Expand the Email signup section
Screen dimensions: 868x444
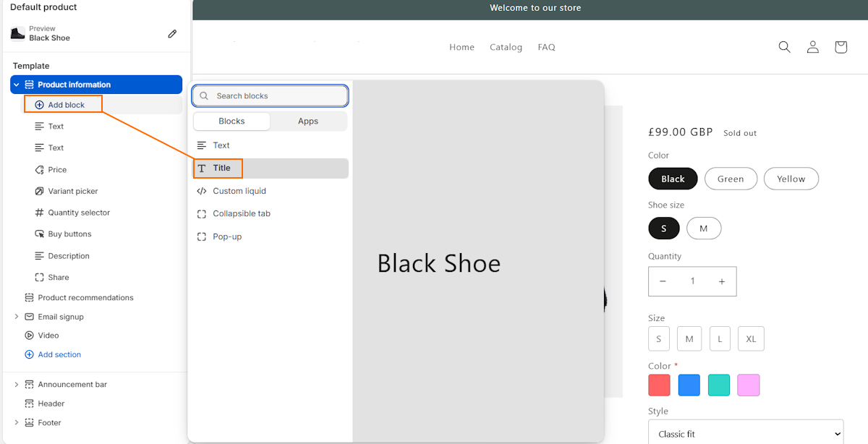click(17, 317)
